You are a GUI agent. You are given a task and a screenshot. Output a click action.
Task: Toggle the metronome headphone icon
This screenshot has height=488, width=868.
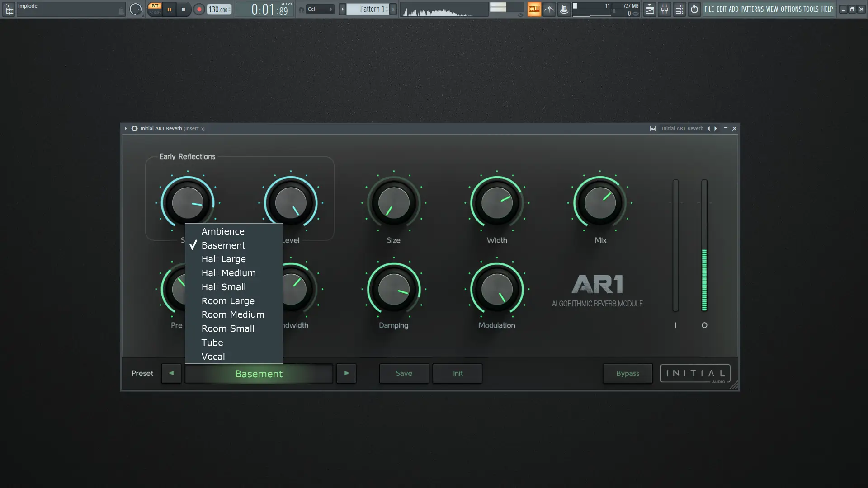click(302, 9)
